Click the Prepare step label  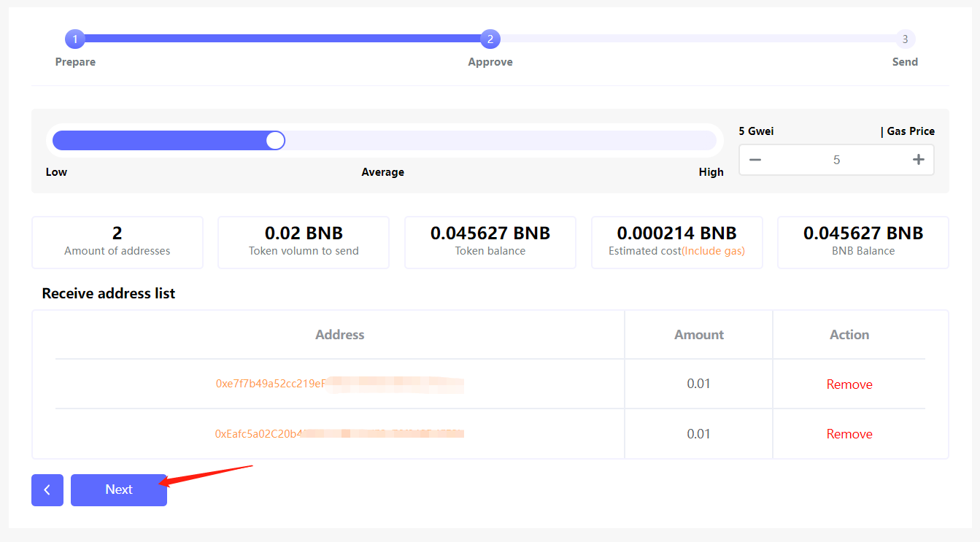75,62
